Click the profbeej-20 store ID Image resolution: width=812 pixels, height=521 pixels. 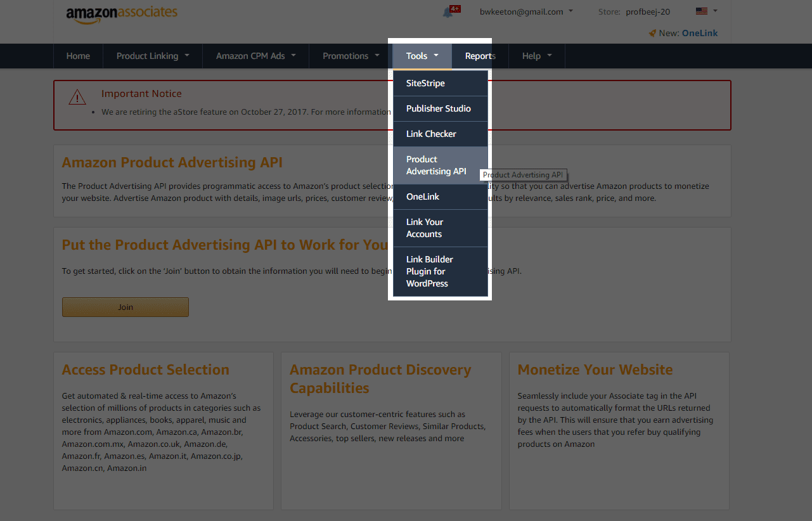click(647, 11)
